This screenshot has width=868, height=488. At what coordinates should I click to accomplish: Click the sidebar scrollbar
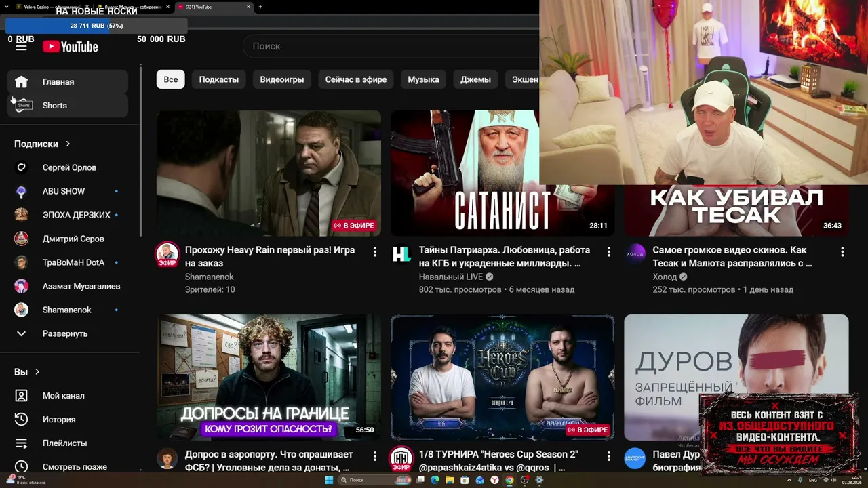140,149
